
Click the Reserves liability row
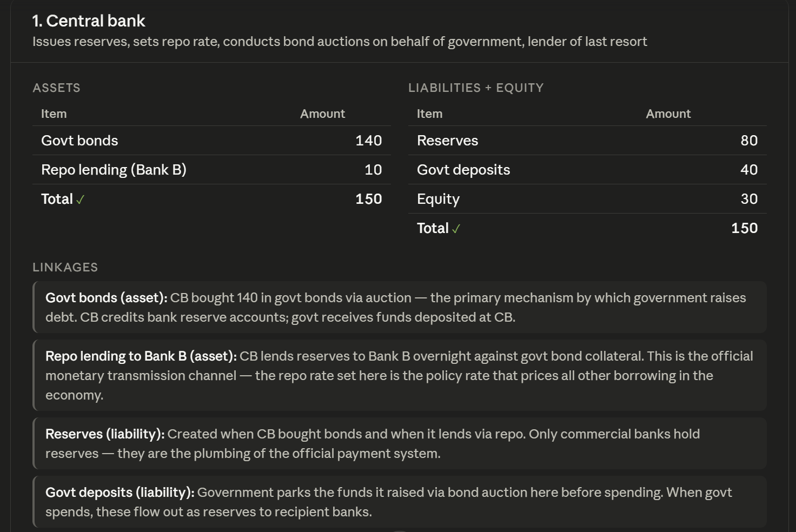coord(587,141)
